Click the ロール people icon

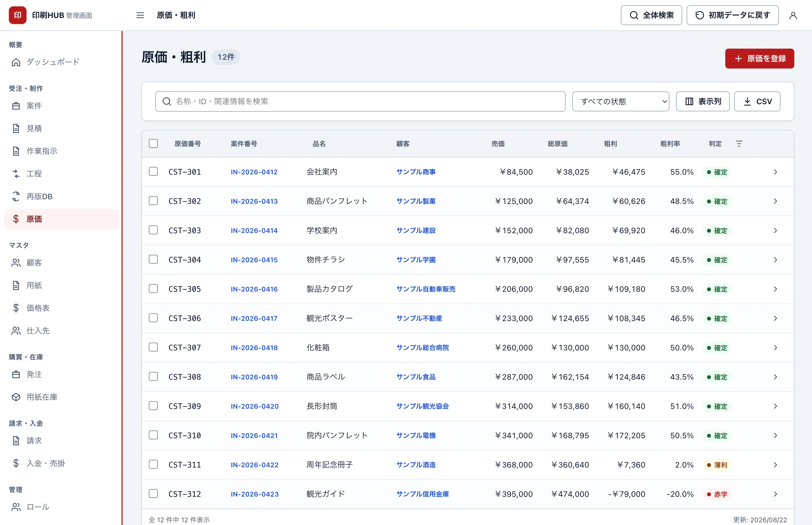pos(16,507)
